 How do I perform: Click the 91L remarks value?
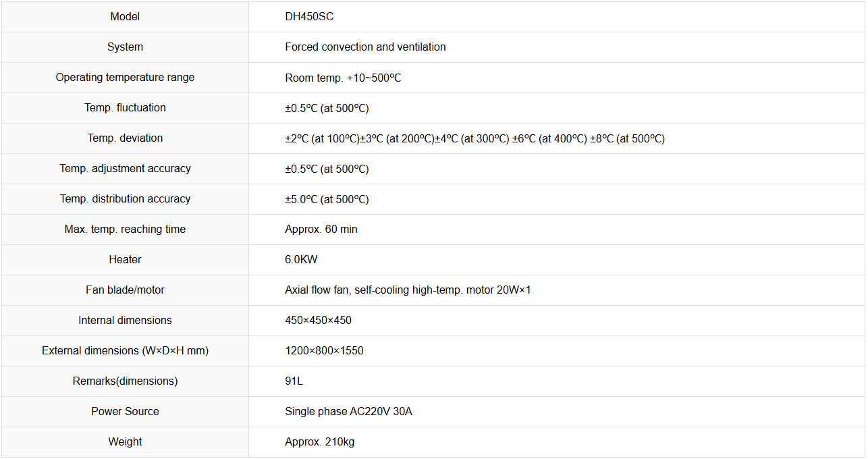coord(294,381)
